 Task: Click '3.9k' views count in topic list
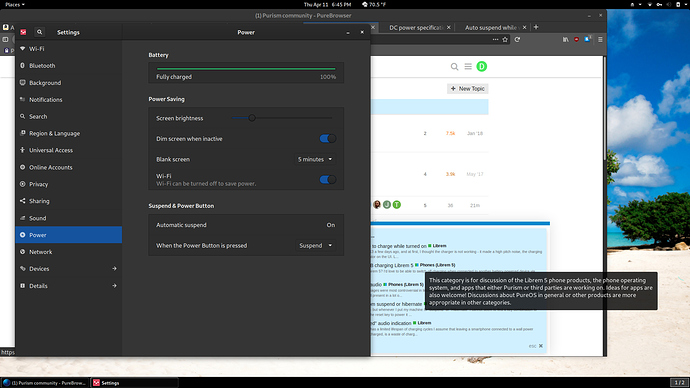[450, 174]
